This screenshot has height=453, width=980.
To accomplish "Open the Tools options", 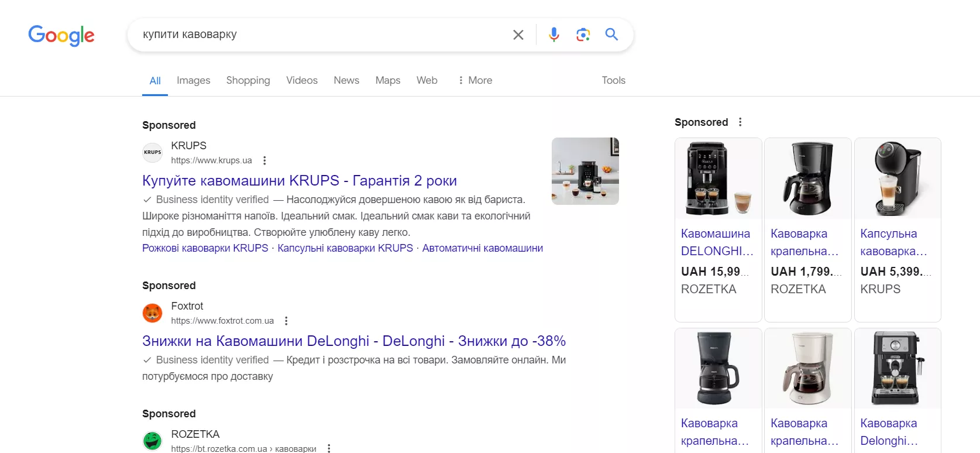I will (614, 80).
